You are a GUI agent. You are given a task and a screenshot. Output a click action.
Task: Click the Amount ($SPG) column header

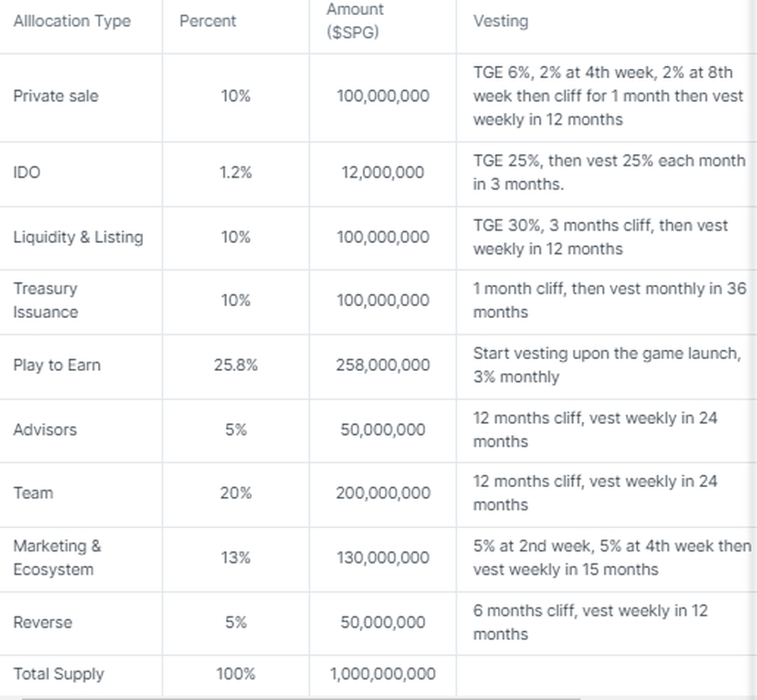(355, 21)
